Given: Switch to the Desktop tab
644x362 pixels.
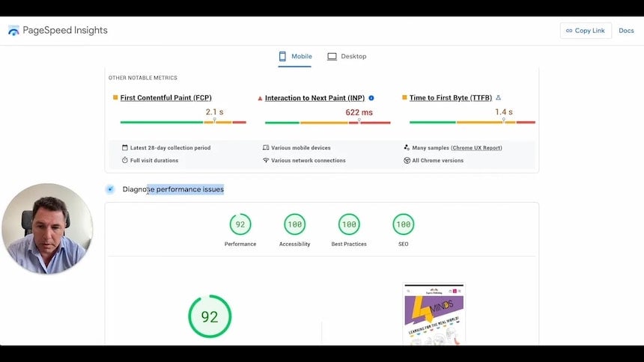Looking at the screenshot, I should click(x=347, y=57).
